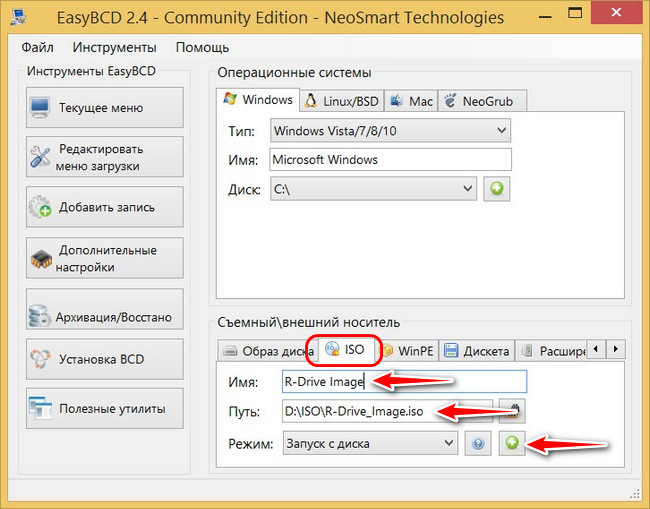Open Редактировать меню загрузки section
The width and height of the screenshot is (650, 509).
tap(104, 157)
